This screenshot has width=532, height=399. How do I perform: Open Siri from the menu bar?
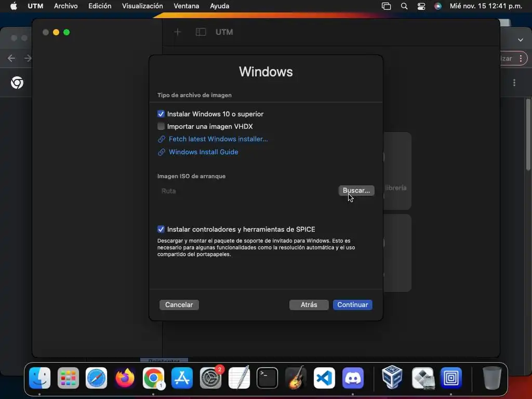[x=438, y=6]
